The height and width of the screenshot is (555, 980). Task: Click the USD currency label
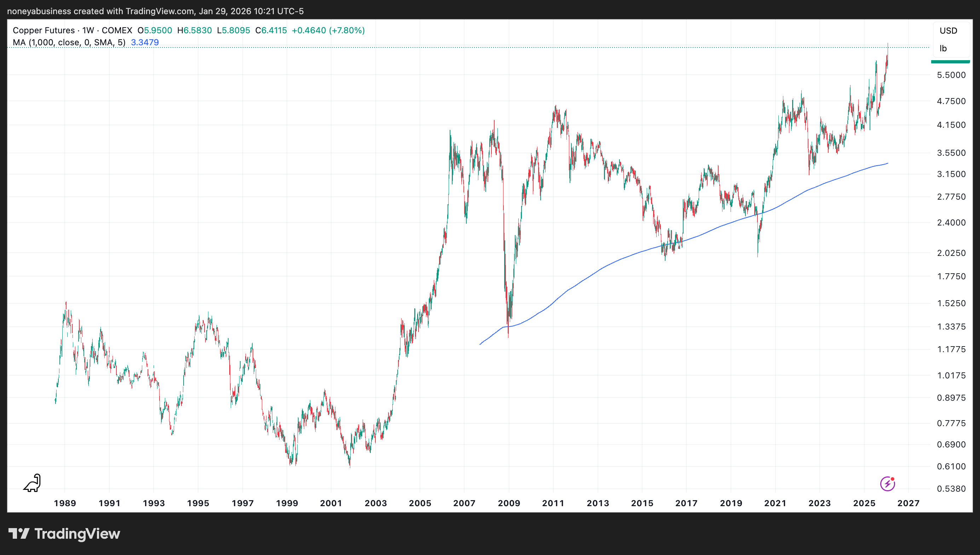tap(948, 30)
